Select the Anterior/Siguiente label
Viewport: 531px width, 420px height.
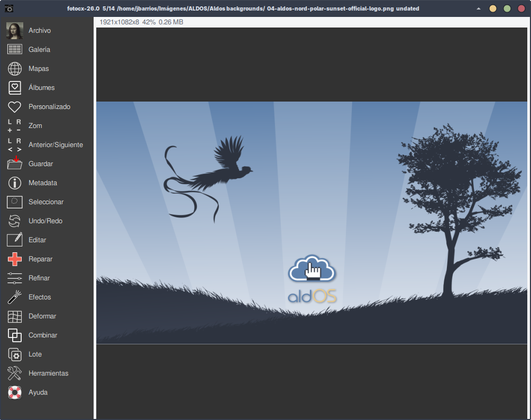coord(56,144)
